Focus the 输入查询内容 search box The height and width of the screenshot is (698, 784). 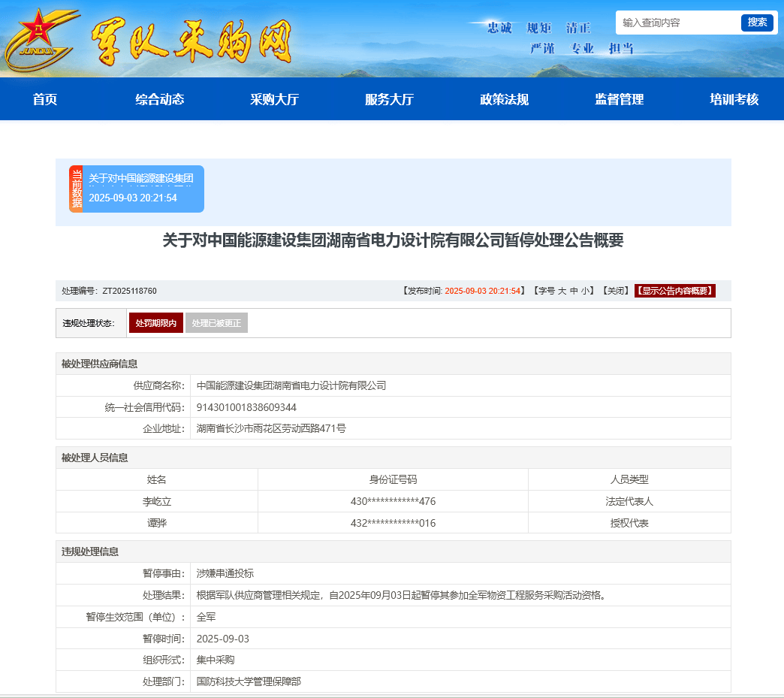(678, 23)
